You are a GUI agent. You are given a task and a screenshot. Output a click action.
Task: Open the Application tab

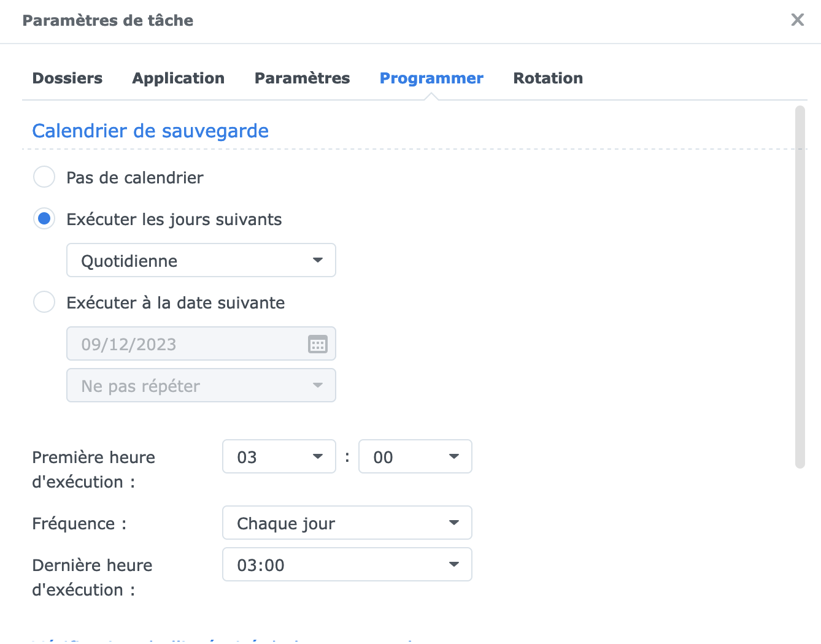coord(179,79)
